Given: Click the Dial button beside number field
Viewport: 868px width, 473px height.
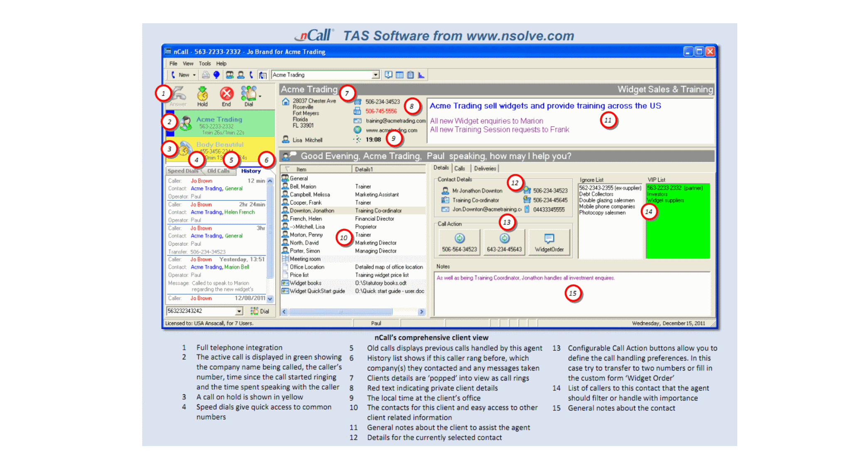Looking at the screenshot, I should pyautogui.click(x=260, y=311).
